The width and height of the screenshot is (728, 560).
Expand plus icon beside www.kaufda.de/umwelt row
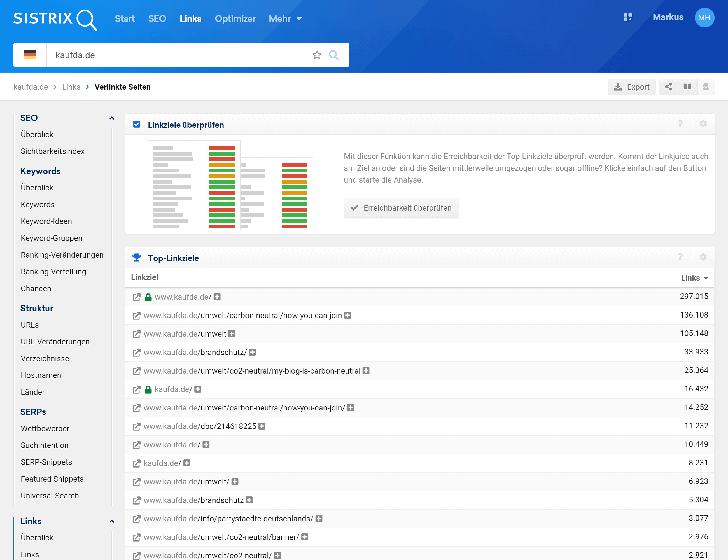point(232,334)
